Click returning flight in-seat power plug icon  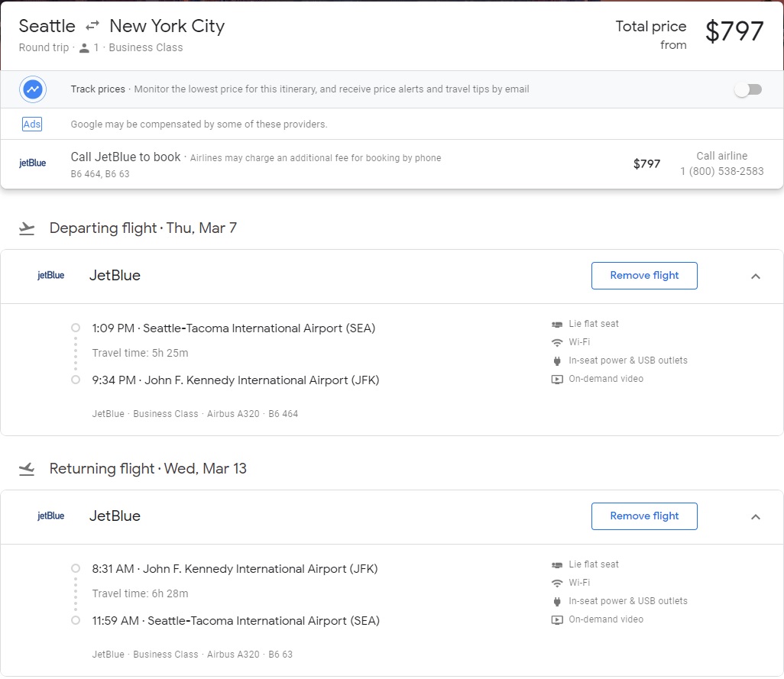pos(557,601)
